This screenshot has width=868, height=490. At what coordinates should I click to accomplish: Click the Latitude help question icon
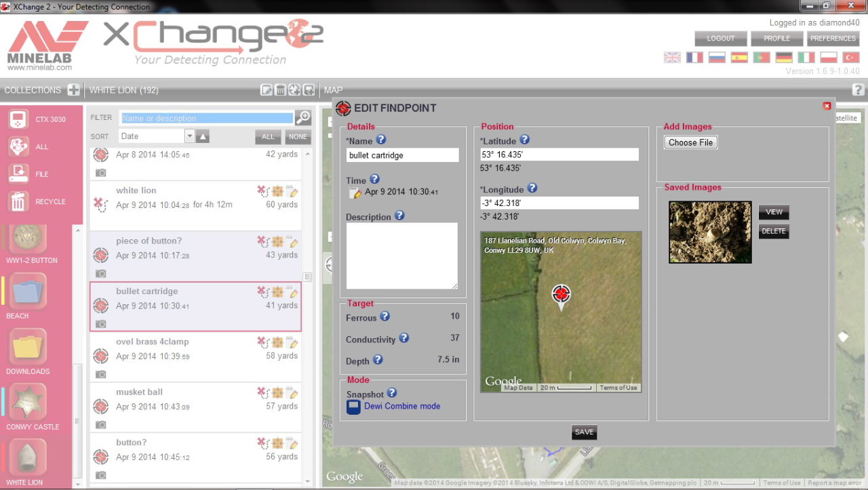[x=524, y=140]
